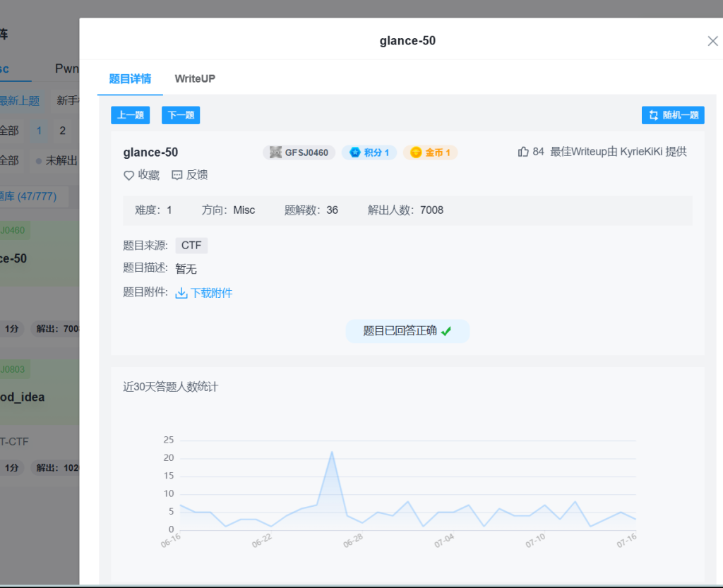This screenshot has width=723, height=588.
Task: Select the 未解出 unsolved filter option
Action: pos(59,161)
